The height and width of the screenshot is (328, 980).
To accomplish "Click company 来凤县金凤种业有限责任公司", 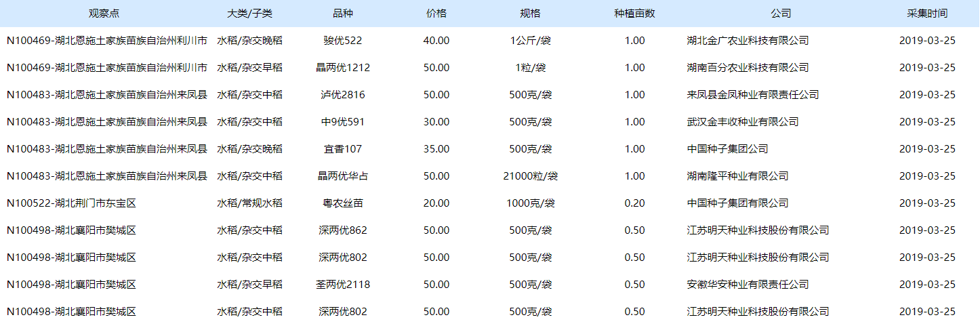I will [753, 95].
